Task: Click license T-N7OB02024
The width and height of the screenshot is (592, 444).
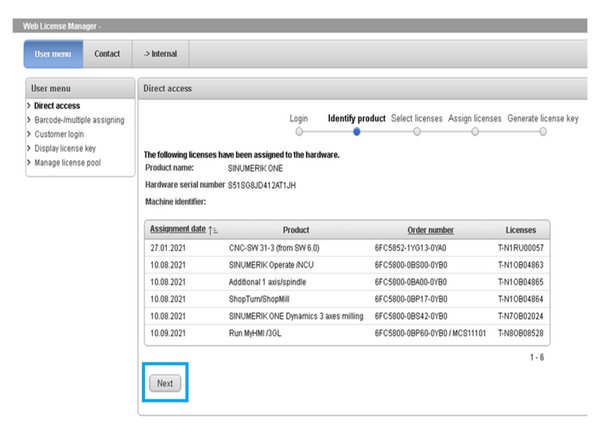Action: (521, 316)
